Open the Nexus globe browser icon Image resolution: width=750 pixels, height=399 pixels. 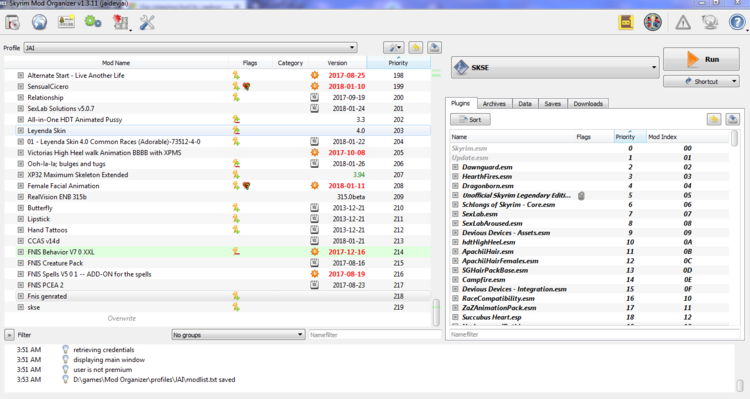point(39,22)
